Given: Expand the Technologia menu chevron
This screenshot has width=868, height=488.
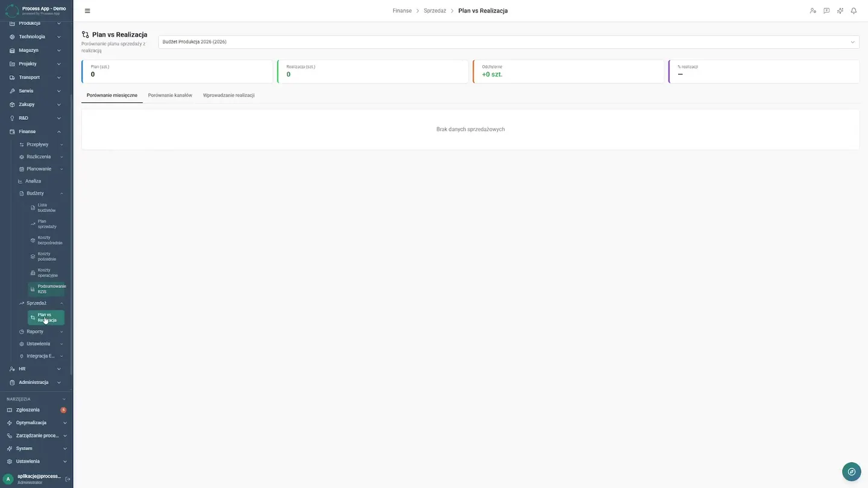Looking at the screenshot, I should point(58,37).
